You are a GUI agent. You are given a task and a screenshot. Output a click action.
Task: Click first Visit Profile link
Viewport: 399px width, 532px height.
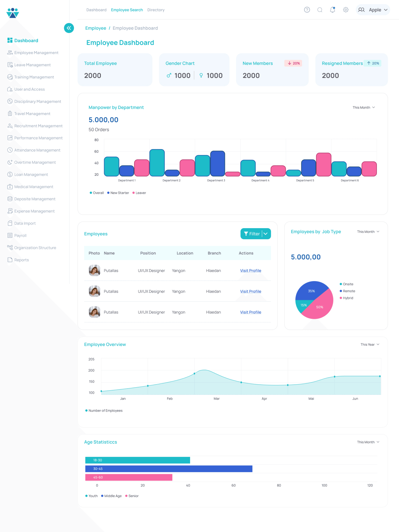click(x=250, y=271)
